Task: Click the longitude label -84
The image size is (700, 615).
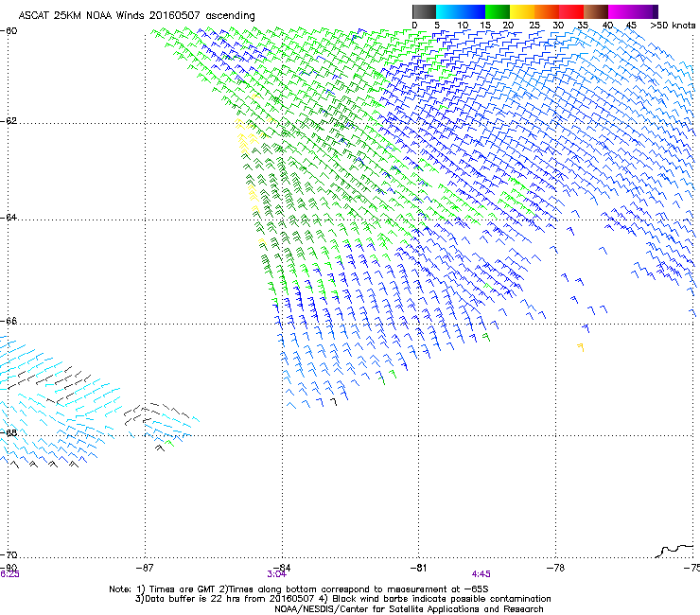Action: [282, 568]
